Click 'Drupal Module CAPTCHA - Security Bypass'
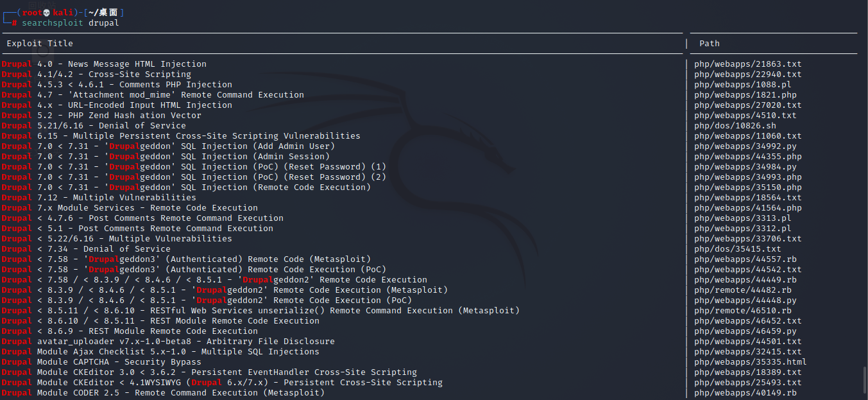This screenshot has width=868, height=400. click(101, 362)
